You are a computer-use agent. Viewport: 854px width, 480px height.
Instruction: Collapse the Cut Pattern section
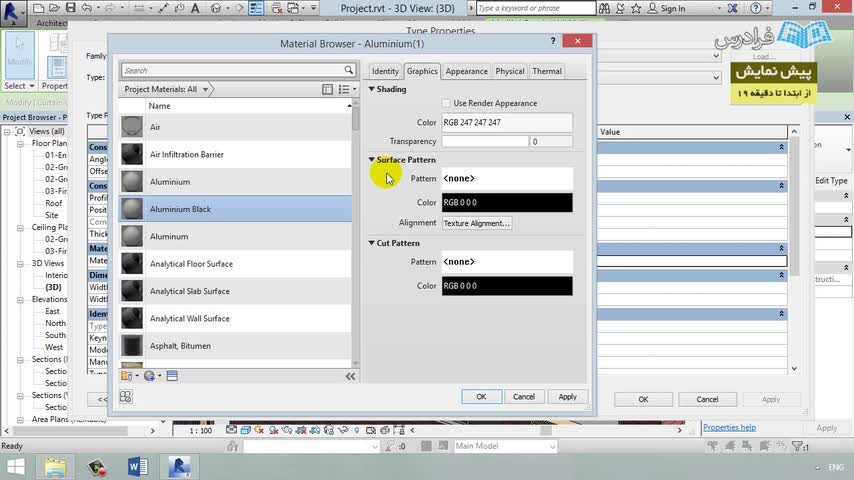(x=371, y=243)
